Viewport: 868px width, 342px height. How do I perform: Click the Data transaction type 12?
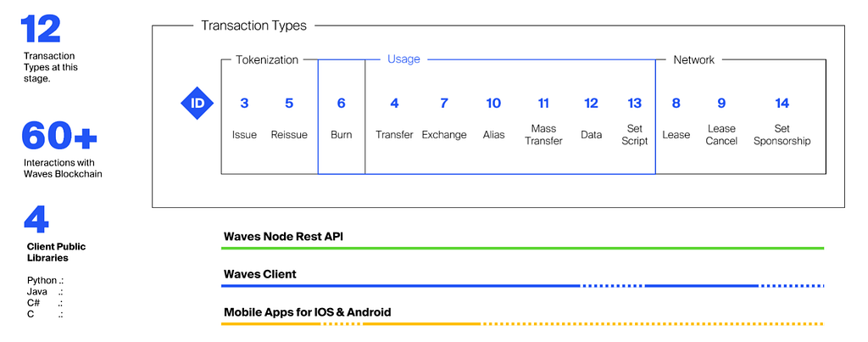point(591,119)
